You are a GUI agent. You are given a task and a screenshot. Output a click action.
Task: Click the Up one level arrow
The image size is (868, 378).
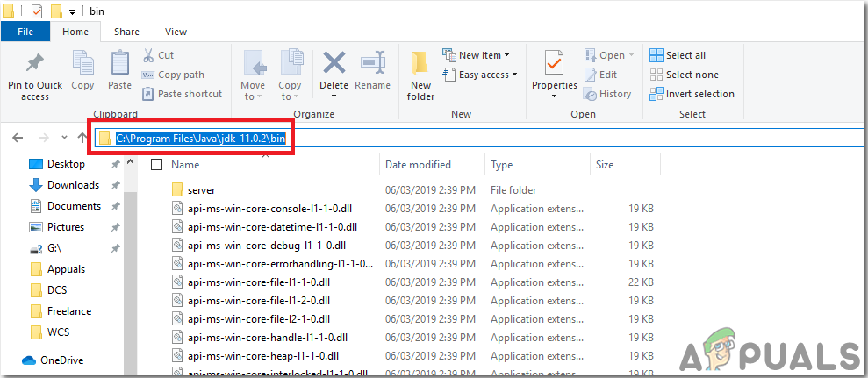(82, 138)
